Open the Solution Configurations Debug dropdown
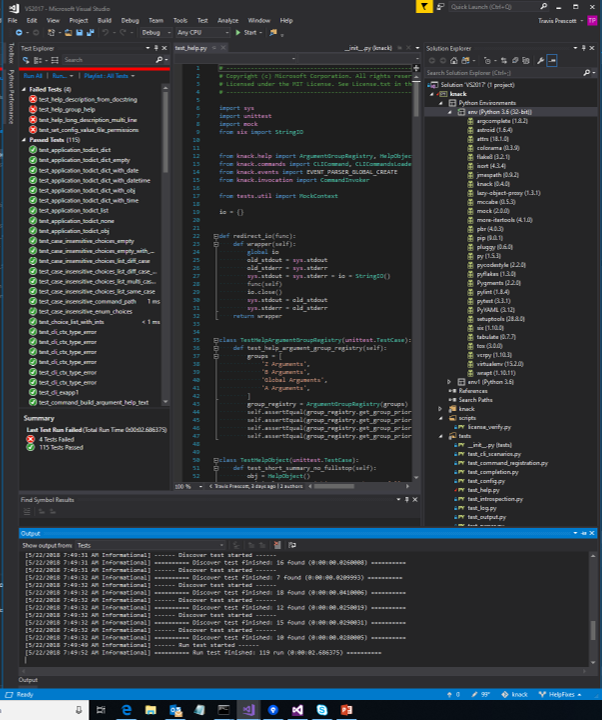Screen dimensions: 602x720 click(x=155, y=33)
